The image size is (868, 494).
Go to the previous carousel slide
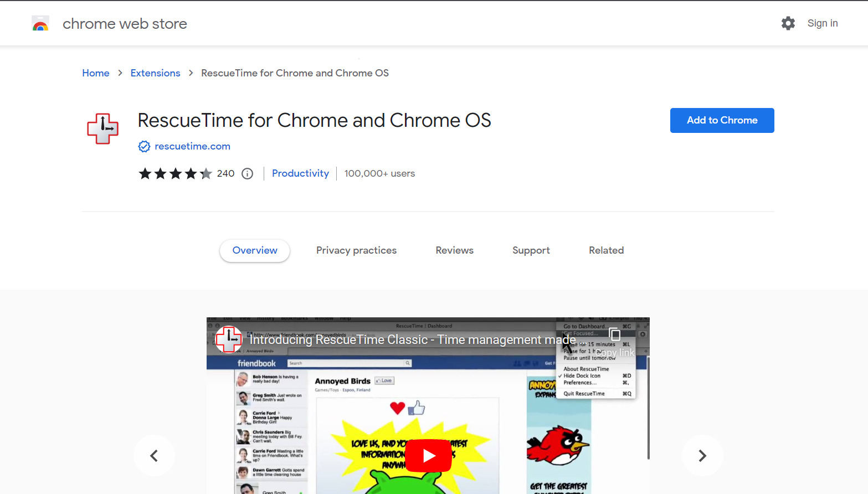[154, 455]
